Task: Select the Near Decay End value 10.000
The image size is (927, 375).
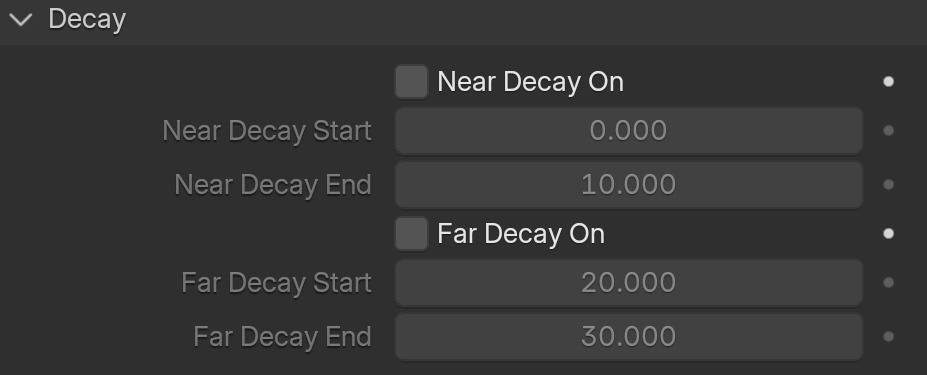Action: coord(628,185)
